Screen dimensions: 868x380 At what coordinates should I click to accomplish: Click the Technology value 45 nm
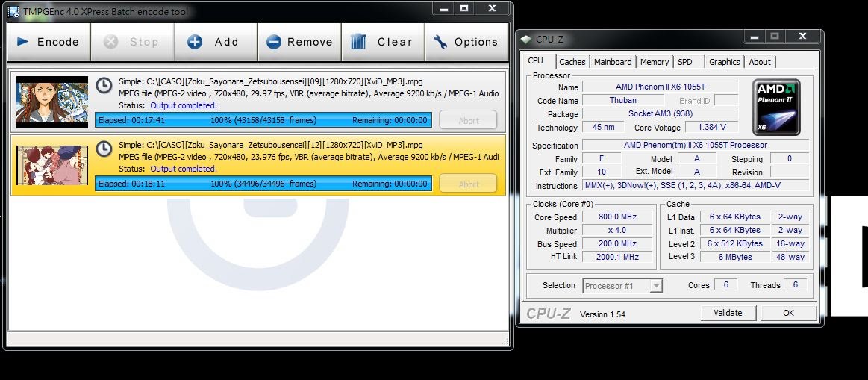click(604, 128)
